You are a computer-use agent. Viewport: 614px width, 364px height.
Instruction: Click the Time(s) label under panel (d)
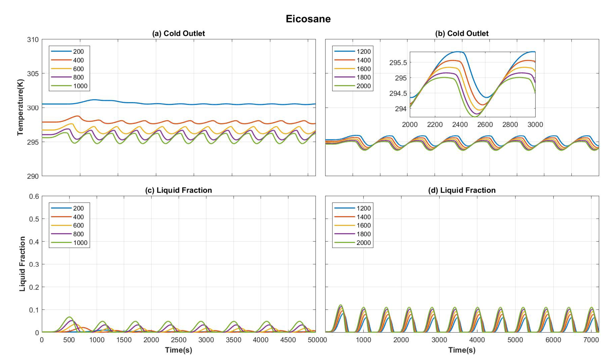coord(462,350)
